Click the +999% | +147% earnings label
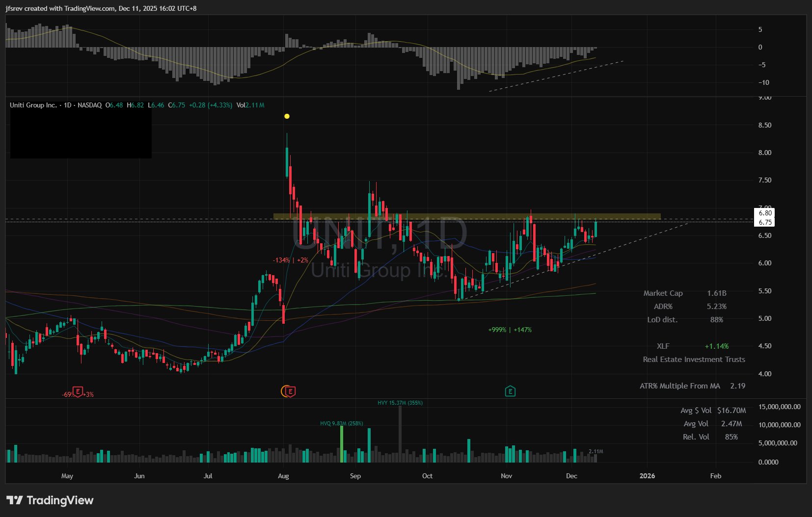 click(510, 330)
